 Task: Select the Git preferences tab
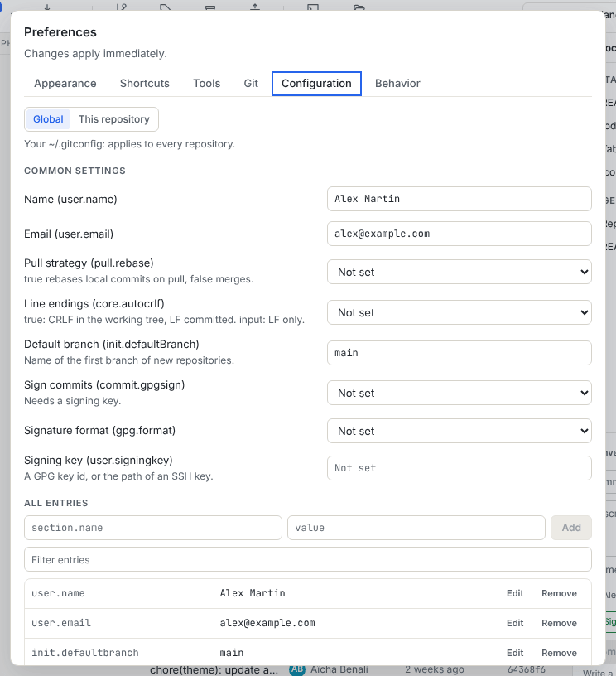251,83
